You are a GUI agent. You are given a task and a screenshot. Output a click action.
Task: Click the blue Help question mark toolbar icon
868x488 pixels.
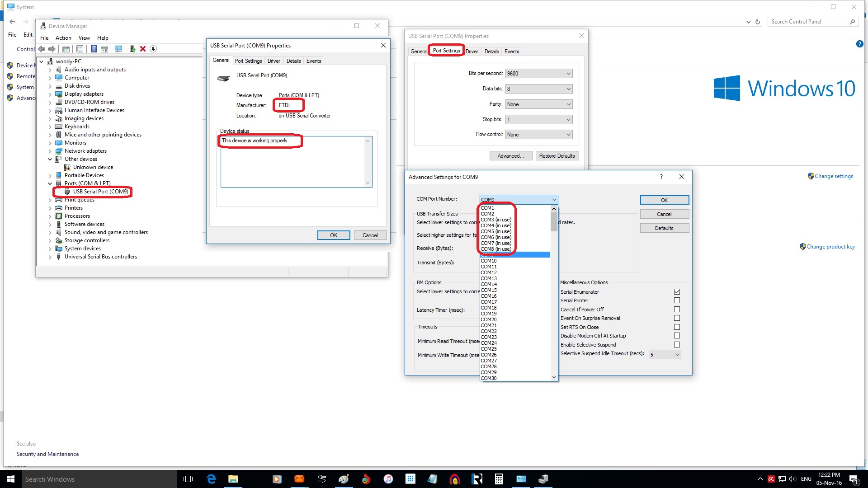click(94, 49)
